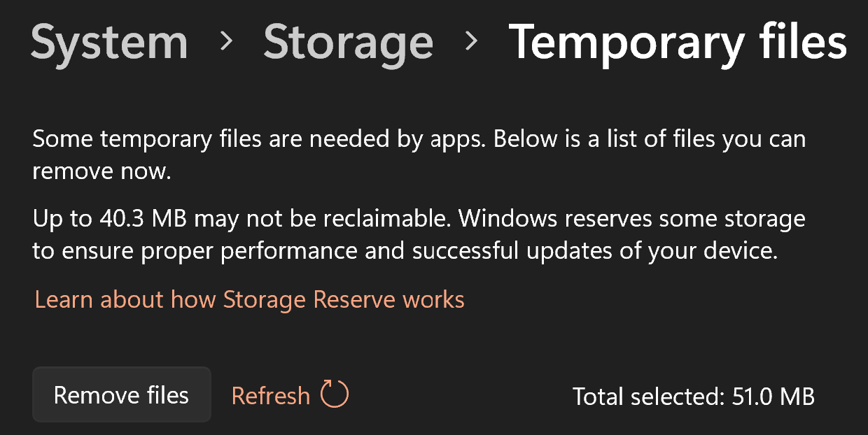This screenshot has height=435, width=868.
Task: Click the Refresh circular arrow icon
Action: [335, 394]
